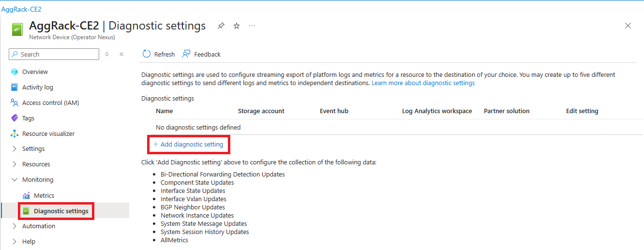
Task: Click the Diagnostic settings green icon
Action: [x=26, y=211]
